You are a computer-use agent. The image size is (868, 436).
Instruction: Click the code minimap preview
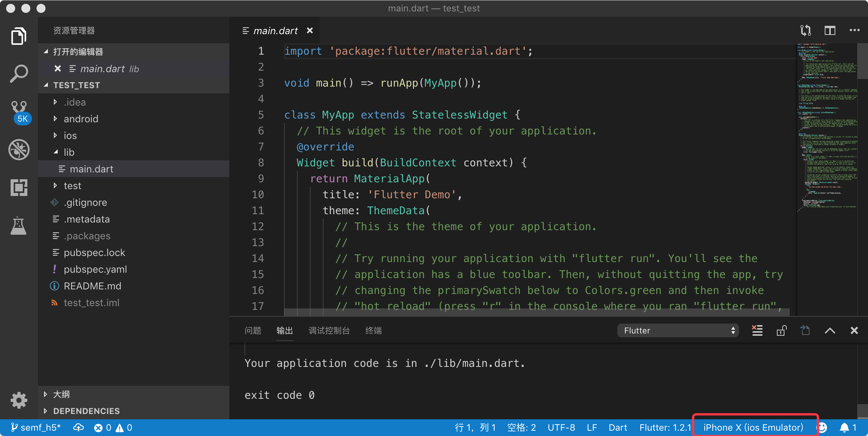coord(827,127)
